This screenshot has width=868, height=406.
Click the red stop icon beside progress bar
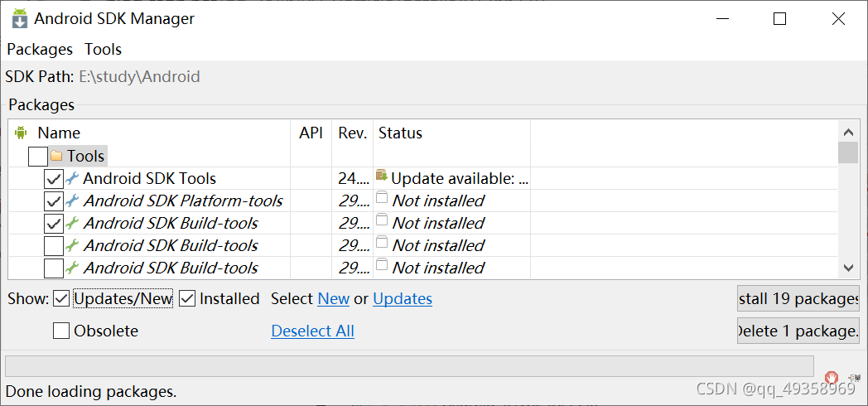pyautogui.click(x=831, y=377)
